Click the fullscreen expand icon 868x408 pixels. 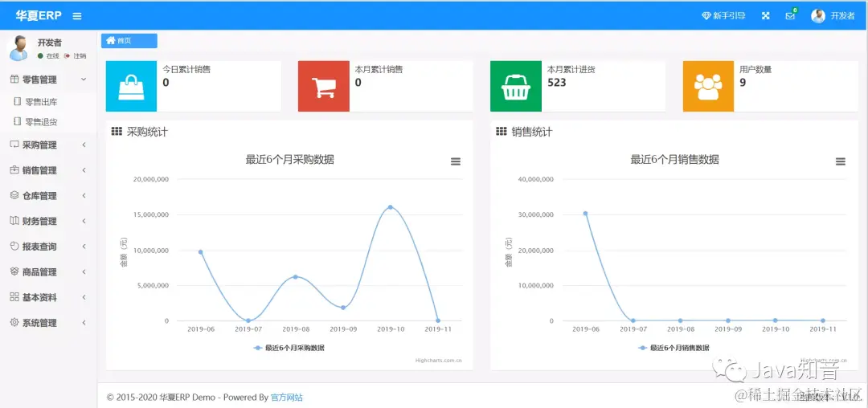[x=766, y=16]
